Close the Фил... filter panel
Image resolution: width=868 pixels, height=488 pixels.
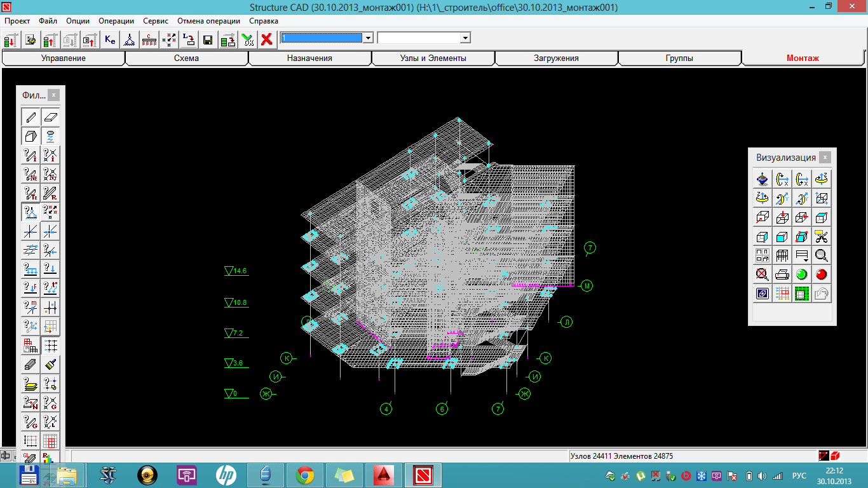54,95
